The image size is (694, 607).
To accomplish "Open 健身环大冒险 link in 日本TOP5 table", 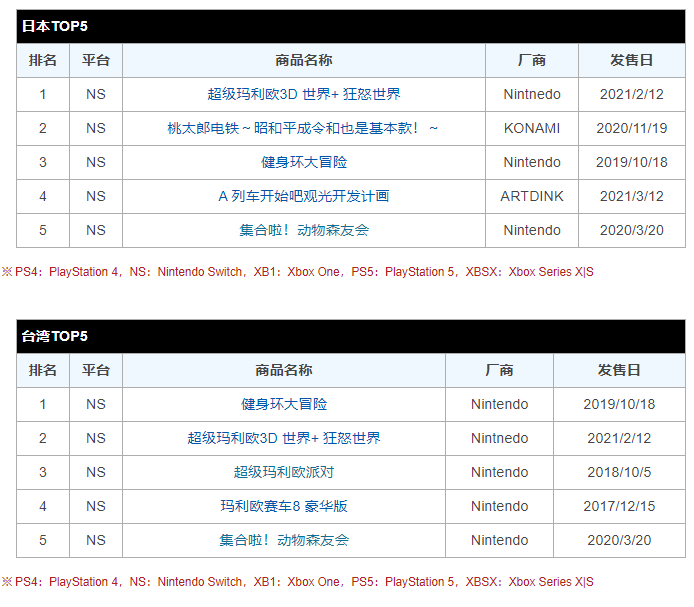I will (x=304, y=162).
